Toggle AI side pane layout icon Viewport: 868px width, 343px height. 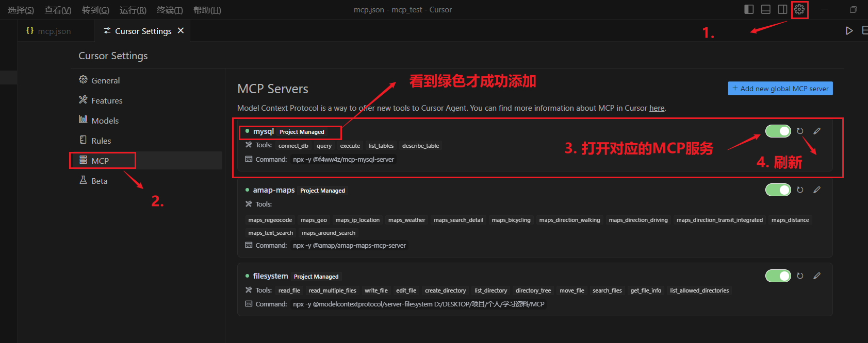[x=782, y=9]
